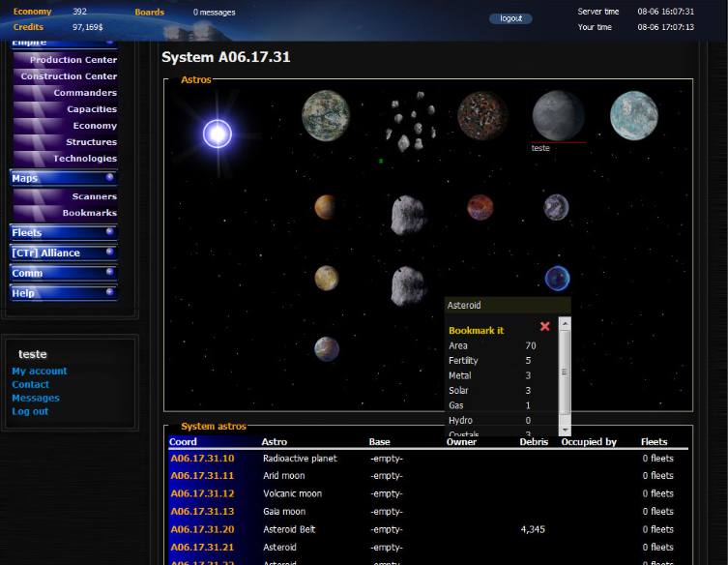Screen dimensions: 728x565
Task: Click the glowing star in the Astros map
Action: click(218, 134)
